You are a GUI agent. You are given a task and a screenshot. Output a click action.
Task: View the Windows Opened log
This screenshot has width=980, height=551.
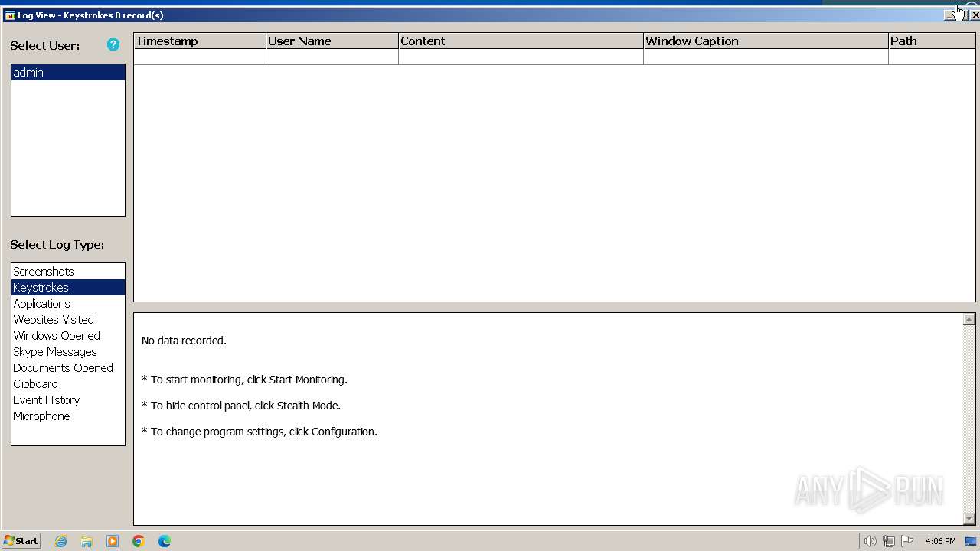[x=68, y=336]
